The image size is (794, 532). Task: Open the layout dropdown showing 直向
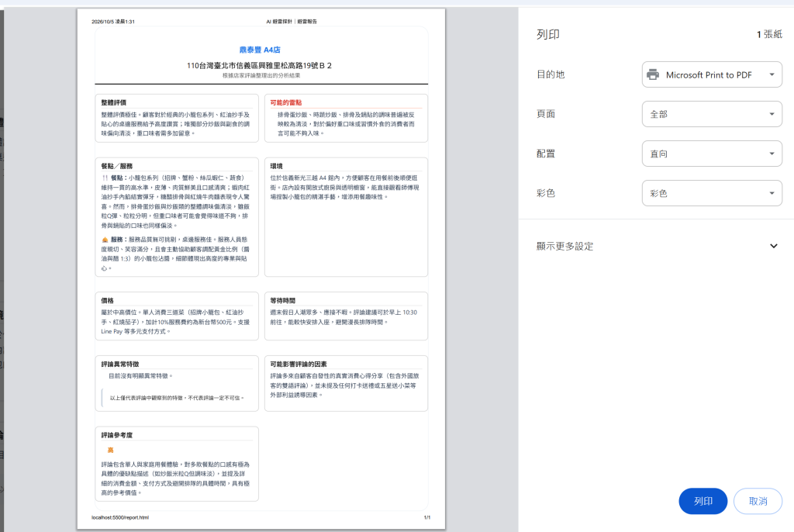(x=712, y=154)
